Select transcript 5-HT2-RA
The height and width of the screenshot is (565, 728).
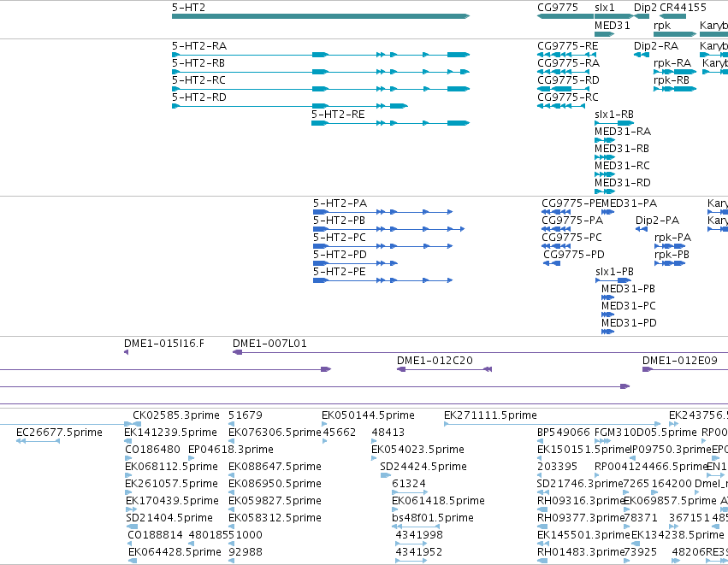coord(321,55)
